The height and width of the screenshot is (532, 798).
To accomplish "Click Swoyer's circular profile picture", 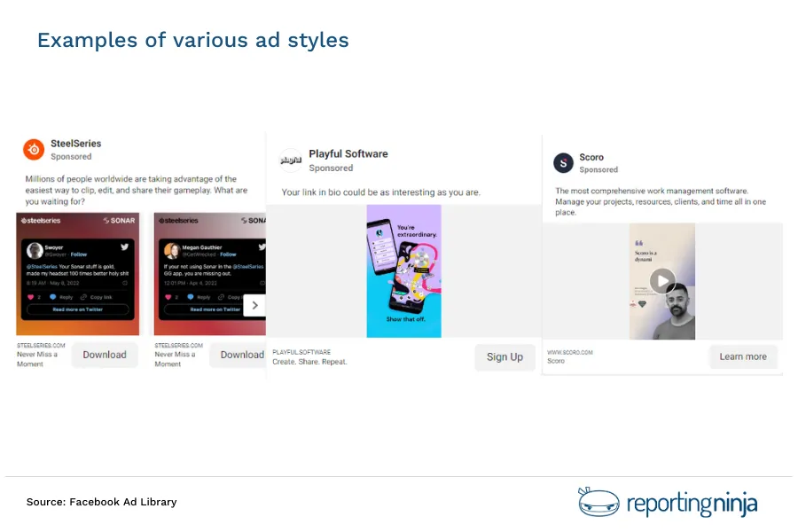I will pos(35,250).
